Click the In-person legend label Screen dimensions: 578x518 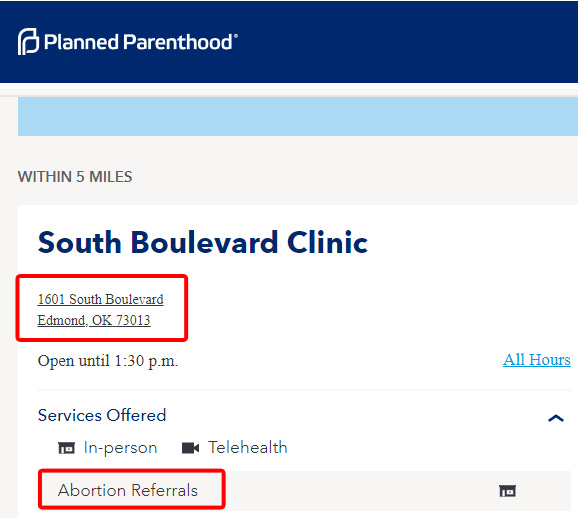(x=120, y=448)
